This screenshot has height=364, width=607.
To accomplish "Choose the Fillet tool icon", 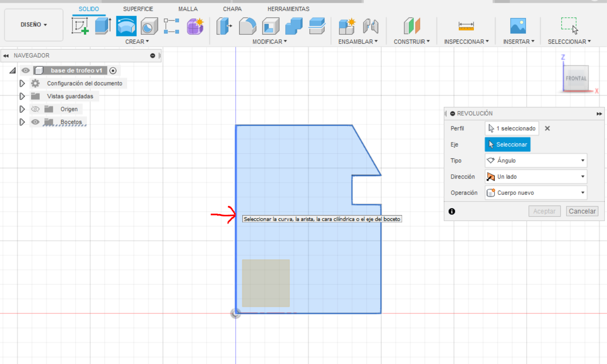I will click(x=247, y=26).
